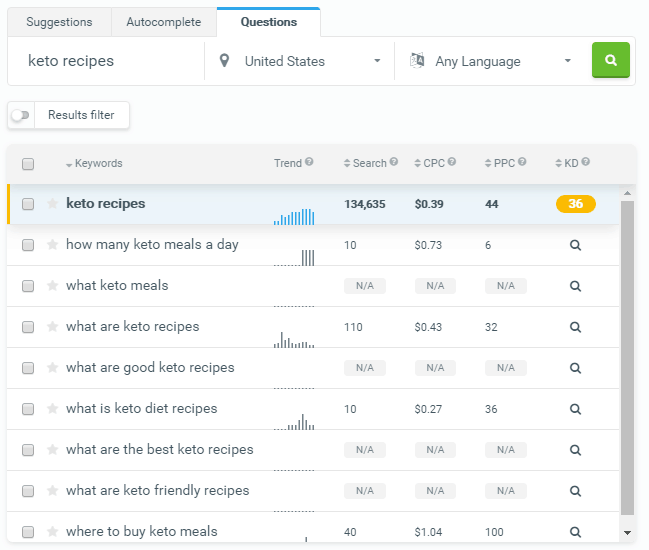The image size is (649, 550).
Task: Open the United States location dropdown
Action: [299, 61]
